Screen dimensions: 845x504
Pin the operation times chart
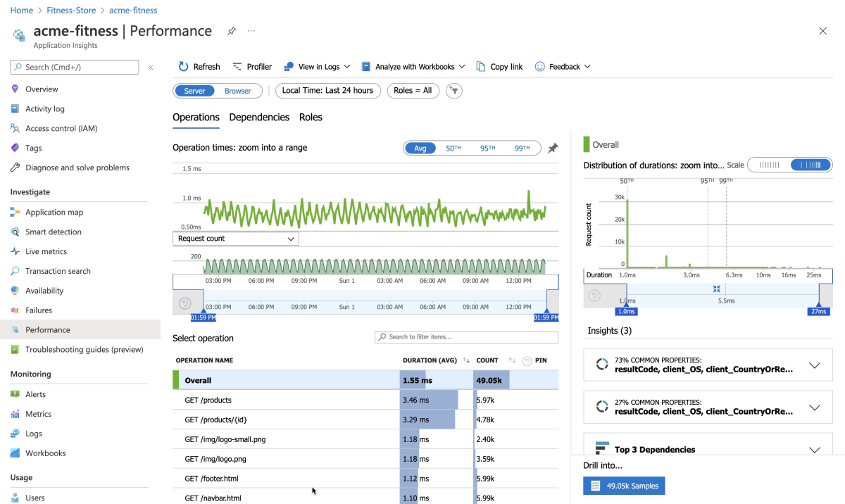point(553,149)
